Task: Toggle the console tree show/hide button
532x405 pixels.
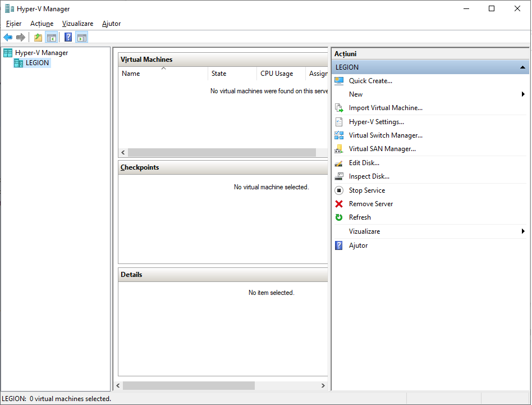Action: pyautogui.click(x=51, y=38)
